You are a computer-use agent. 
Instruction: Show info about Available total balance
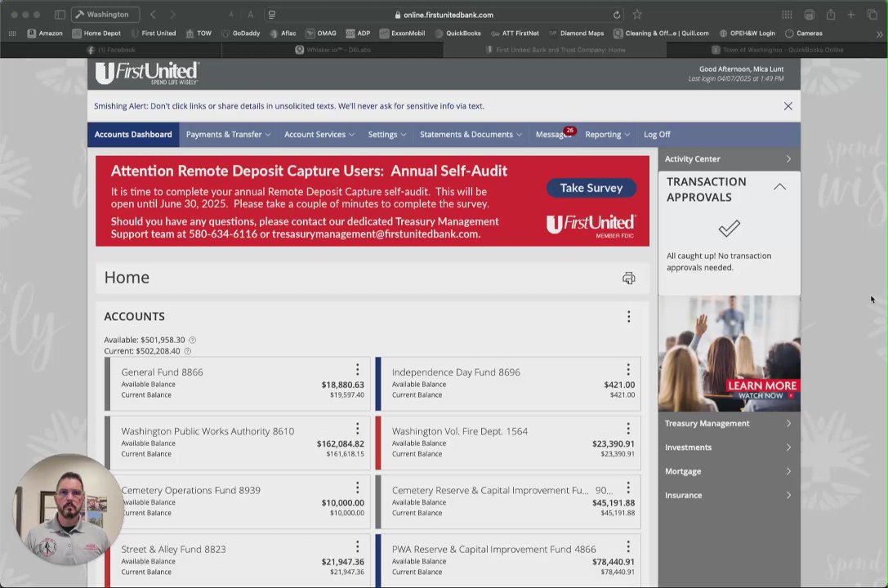[x=193, y=340]
